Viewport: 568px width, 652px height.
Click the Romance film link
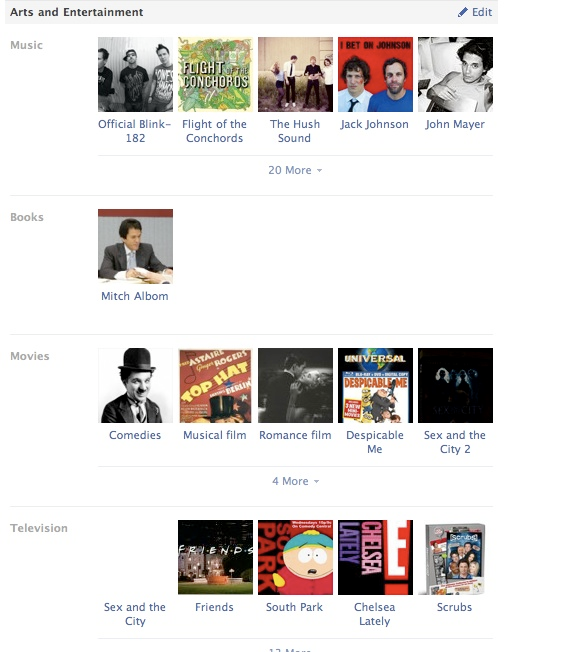[295, 435]
